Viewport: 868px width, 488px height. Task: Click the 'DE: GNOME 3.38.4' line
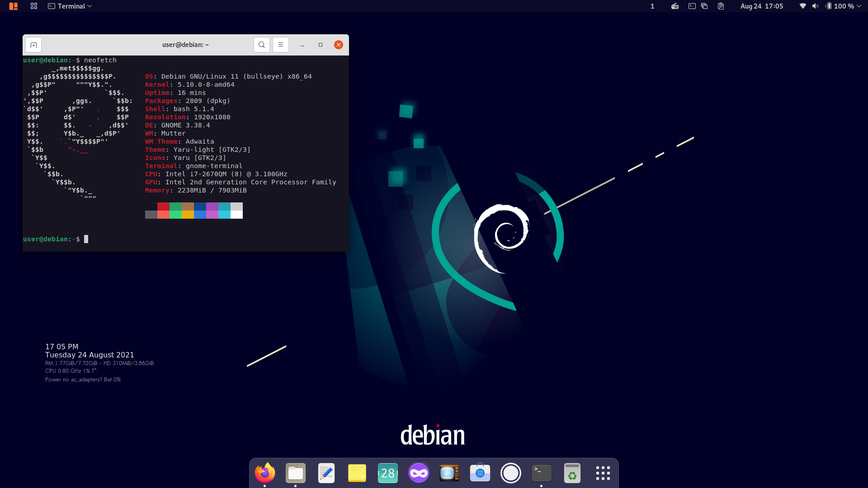point(178,125)
